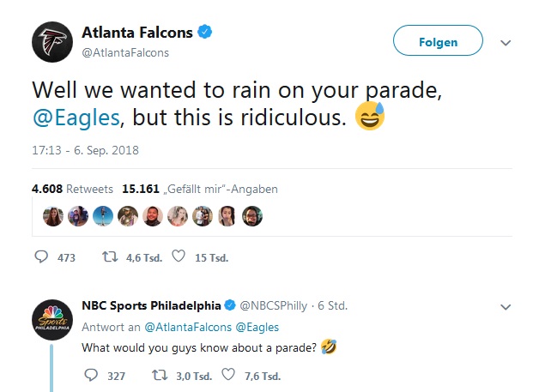
Task: Like the NBC Sports Philadelphia reply
Action: click(228, 375)
